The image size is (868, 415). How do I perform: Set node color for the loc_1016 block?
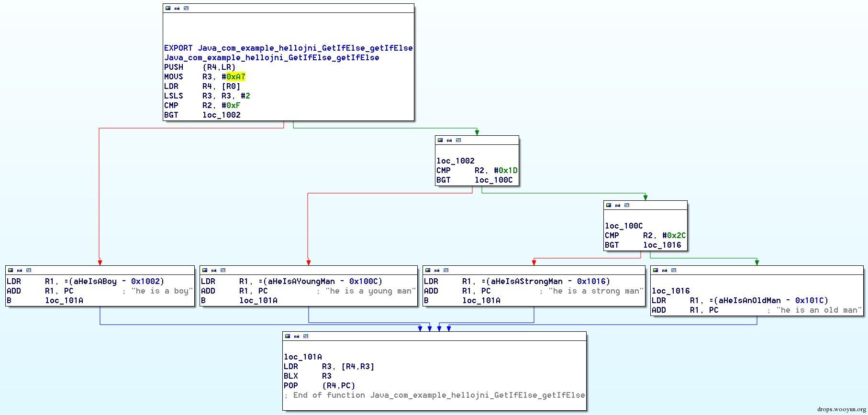[656, 270]
